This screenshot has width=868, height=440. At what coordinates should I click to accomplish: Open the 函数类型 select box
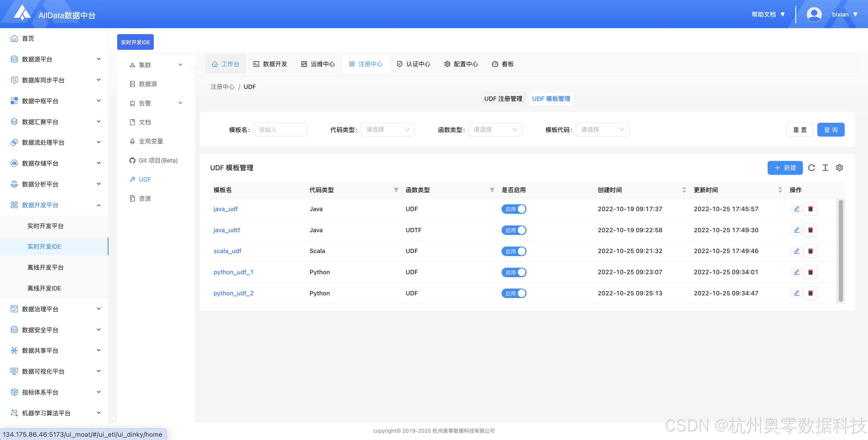pyautogui.click(x=495, y=130)
